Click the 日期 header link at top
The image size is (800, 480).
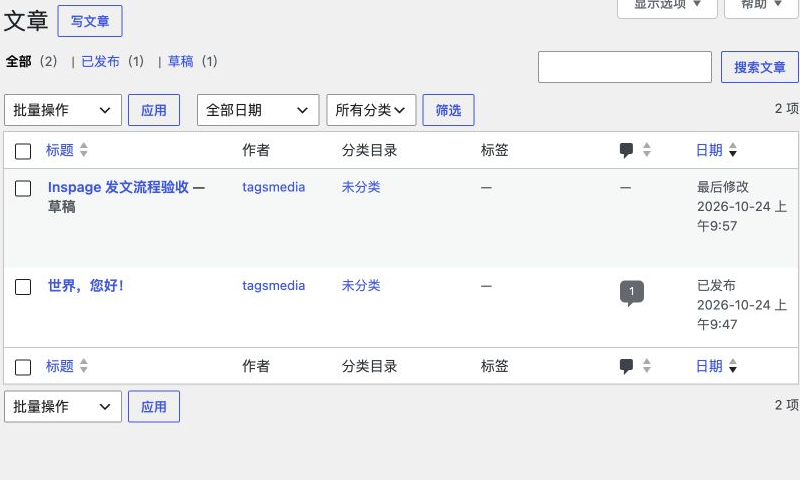pyautogui.click(x=709, y=150)
